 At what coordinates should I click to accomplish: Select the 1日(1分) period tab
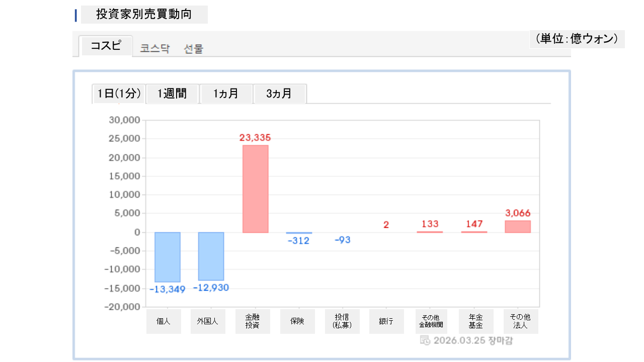[119, 94]
